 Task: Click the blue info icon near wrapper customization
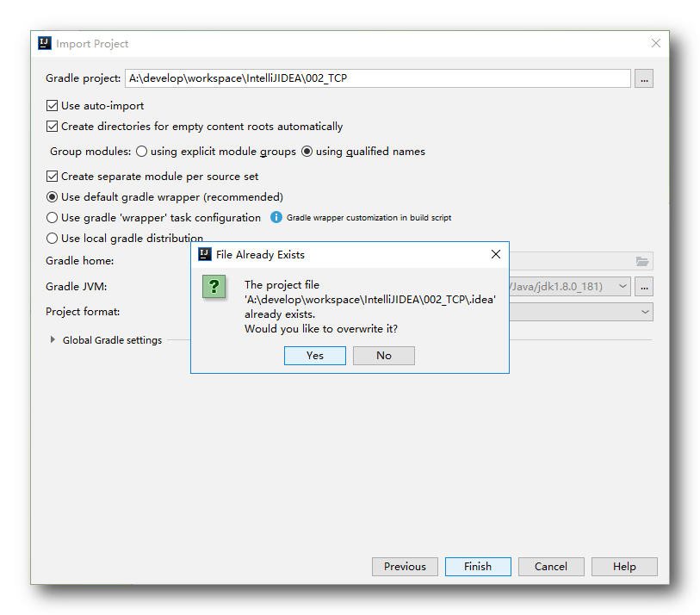click(276, 217)
